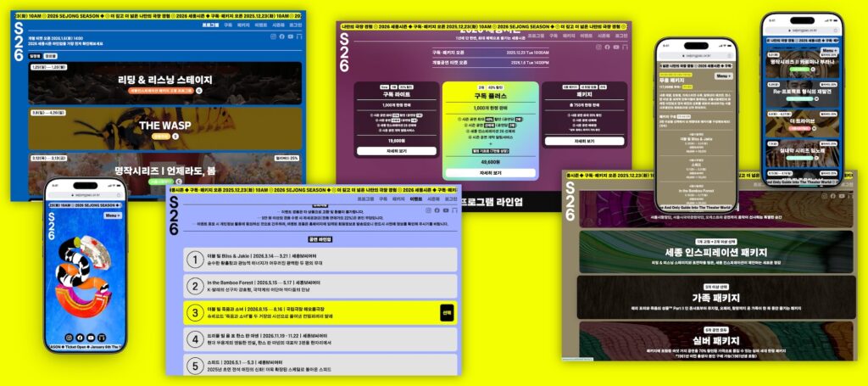Open 이벤트 tab in lavender page navigation
Screen dimensions: 868x386
[415, 199]
